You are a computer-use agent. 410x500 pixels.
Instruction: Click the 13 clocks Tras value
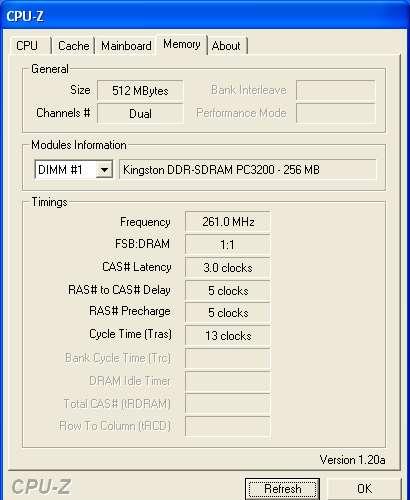coord(228,336)
